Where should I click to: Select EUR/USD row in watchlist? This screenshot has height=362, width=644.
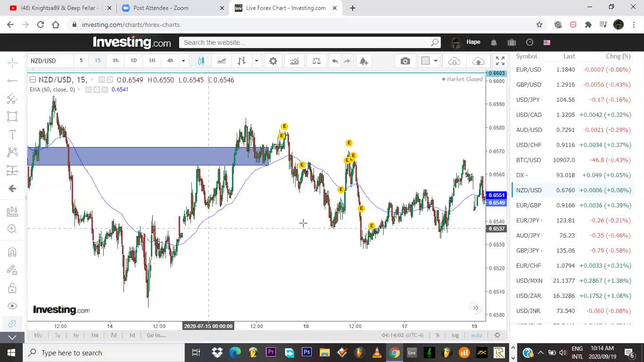click(573, 69)
